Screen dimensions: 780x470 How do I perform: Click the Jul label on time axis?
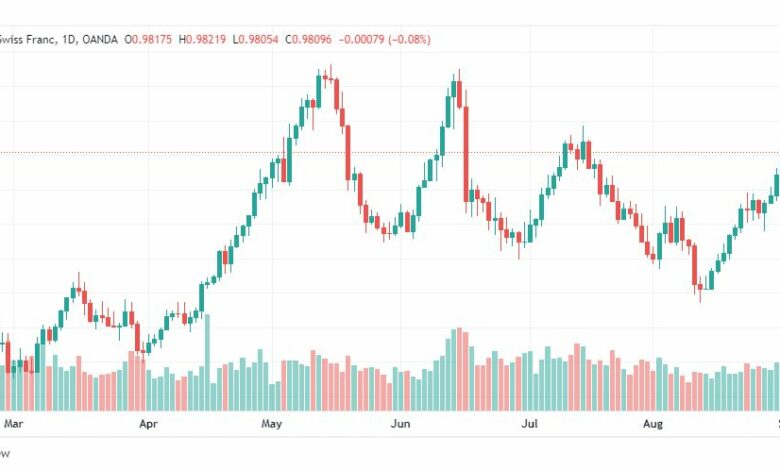point(529,424)
